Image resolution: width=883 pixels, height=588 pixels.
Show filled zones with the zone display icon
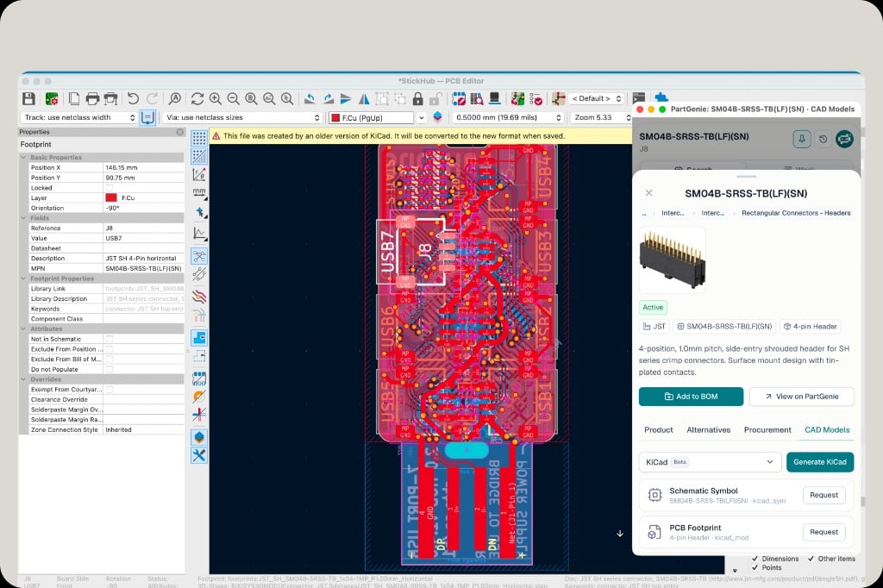coord(199,338)
